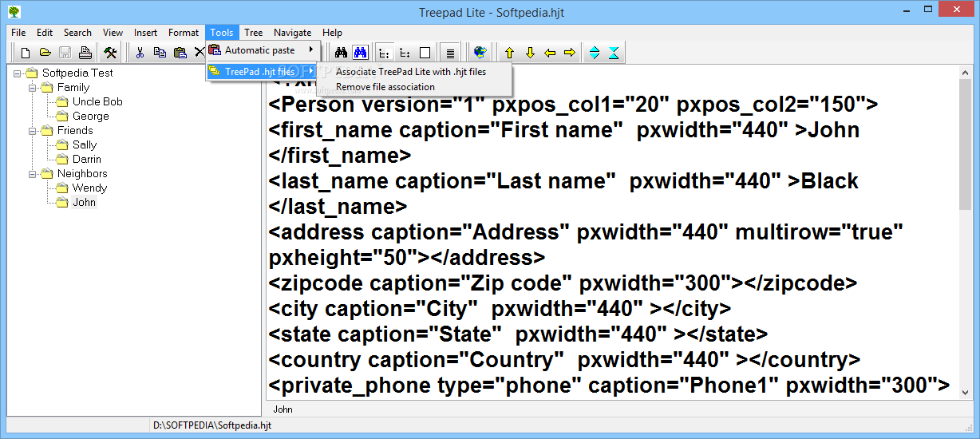The width and height of the screenshot is (980, 439).
Task: Click the New file toolbar icon
Action: click(x=26, y=53)
